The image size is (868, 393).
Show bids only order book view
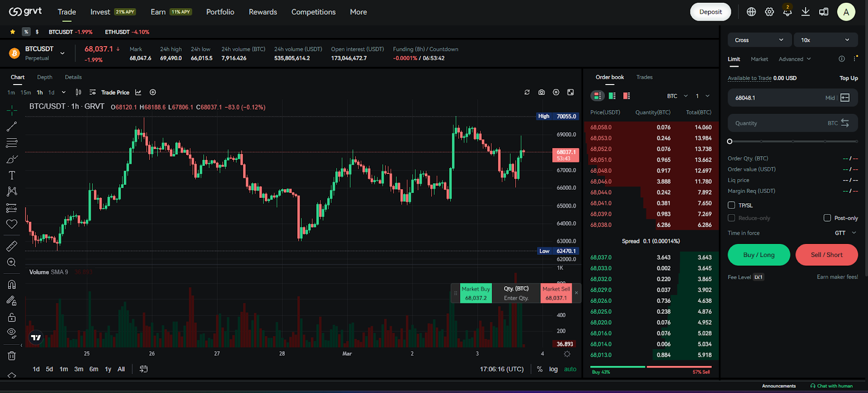coord(612,96)
